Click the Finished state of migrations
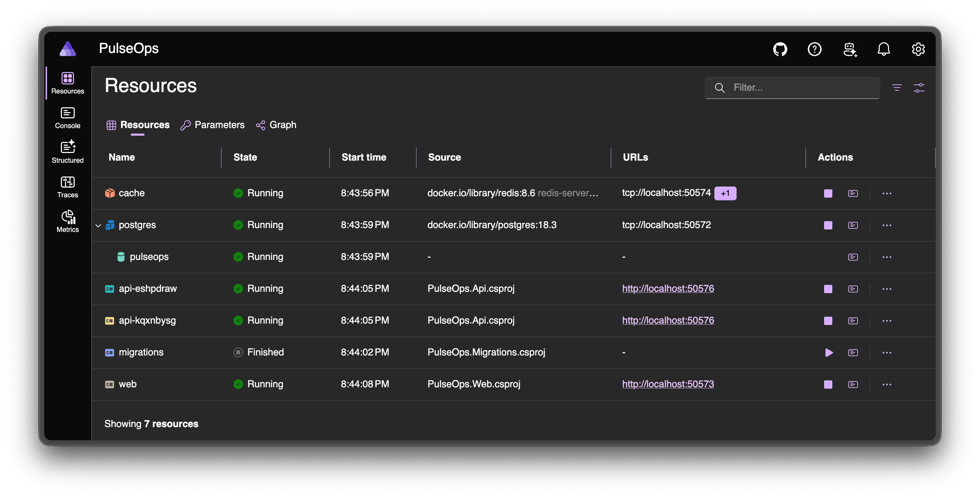Viewport: 980px width, 497px height. pos(259,352)
